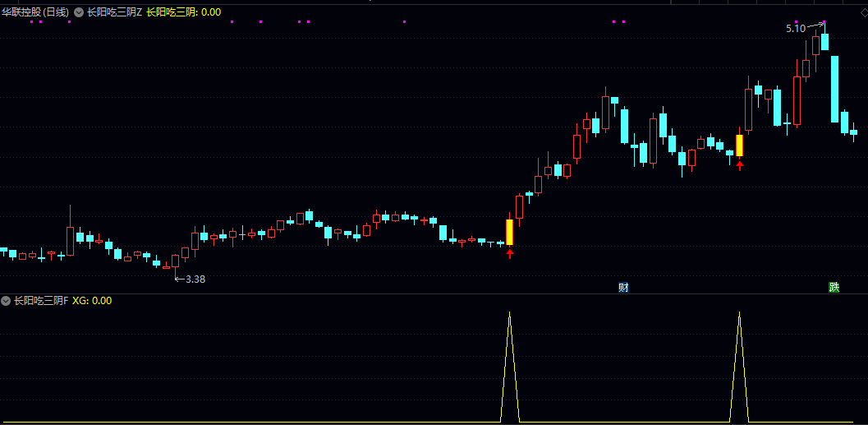This screenshot has width=868, height=425.
Task: Click the diamond icon at chart corner
Action: point(863,12)
